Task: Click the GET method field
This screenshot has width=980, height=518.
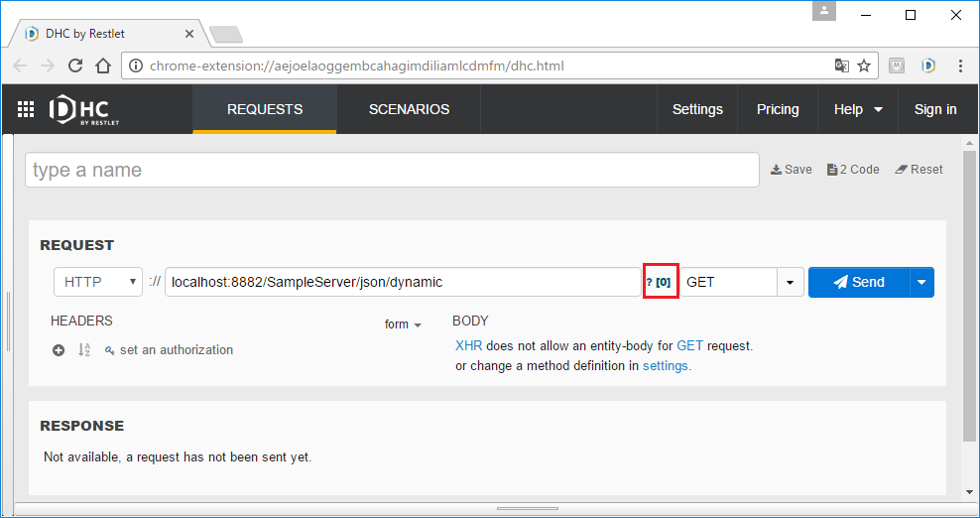Action: click(728, 282)
